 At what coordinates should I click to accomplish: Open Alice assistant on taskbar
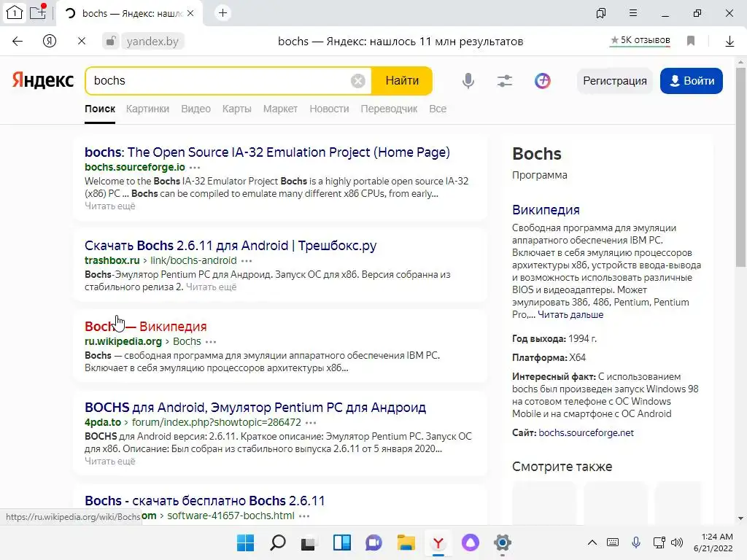pyautogui.click(x=471, y=542)
